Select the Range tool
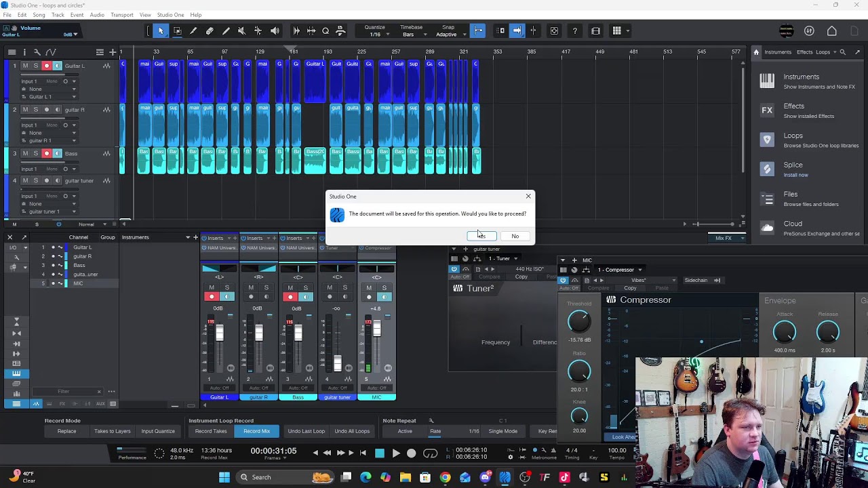Image resolution: width=868 pixels, height=488 pixels. coord(177,30)
